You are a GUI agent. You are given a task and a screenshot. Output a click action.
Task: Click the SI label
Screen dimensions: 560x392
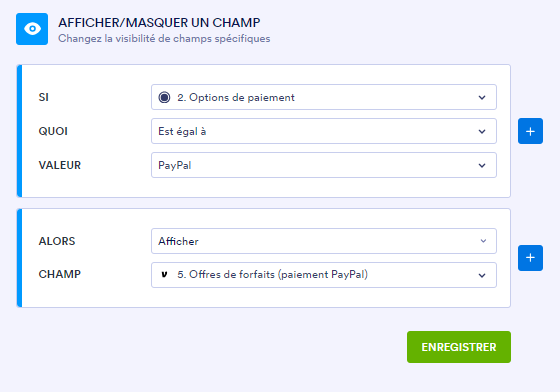(44, 97)
